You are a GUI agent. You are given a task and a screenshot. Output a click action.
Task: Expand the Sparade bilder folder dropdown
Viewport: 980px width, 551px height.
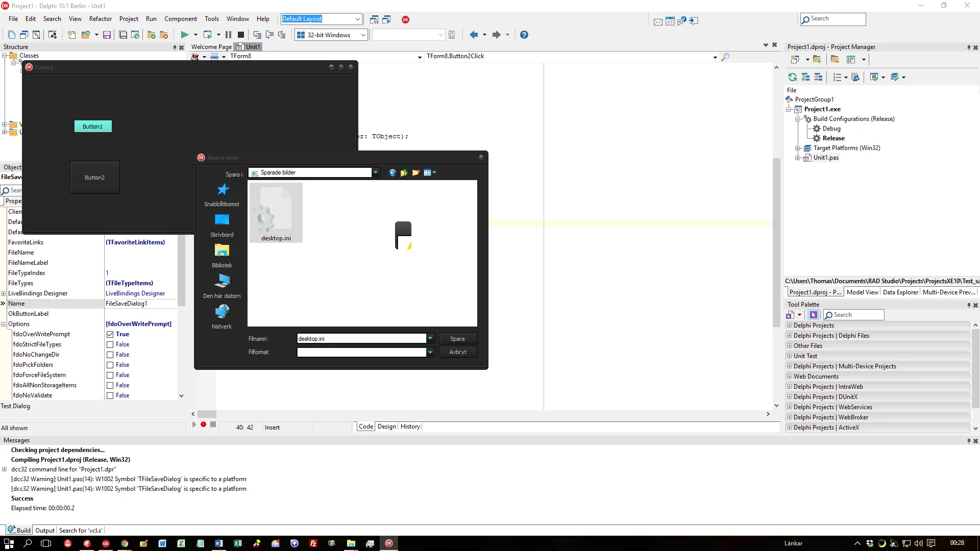(x=376, y=173)
